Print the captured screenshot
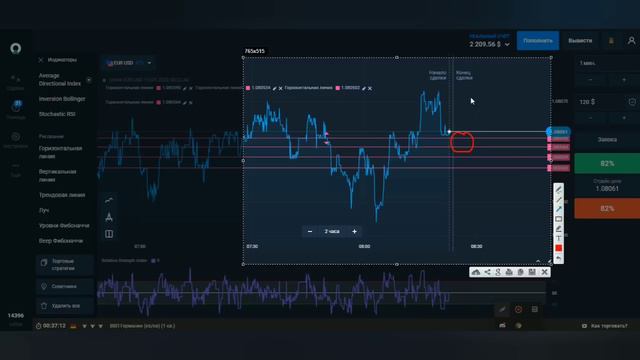640x360 pixels. click(x=509, y=272)
